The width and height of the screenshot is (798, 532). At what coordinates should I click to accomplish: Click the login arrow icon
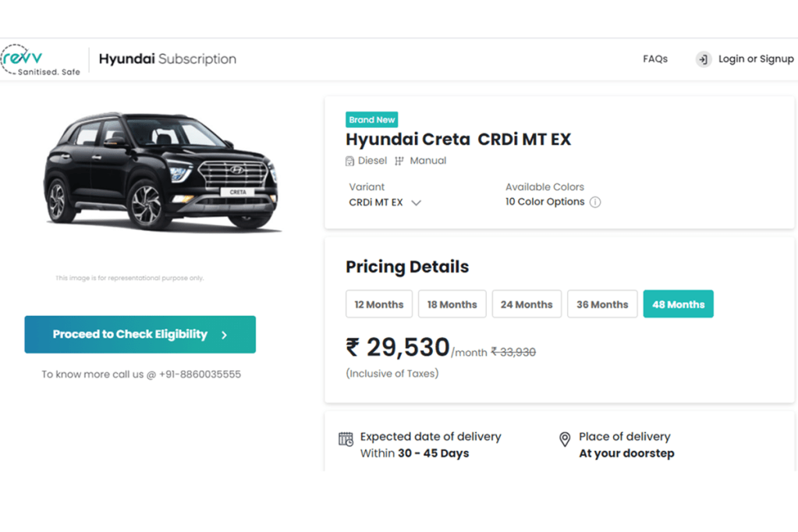704,59
